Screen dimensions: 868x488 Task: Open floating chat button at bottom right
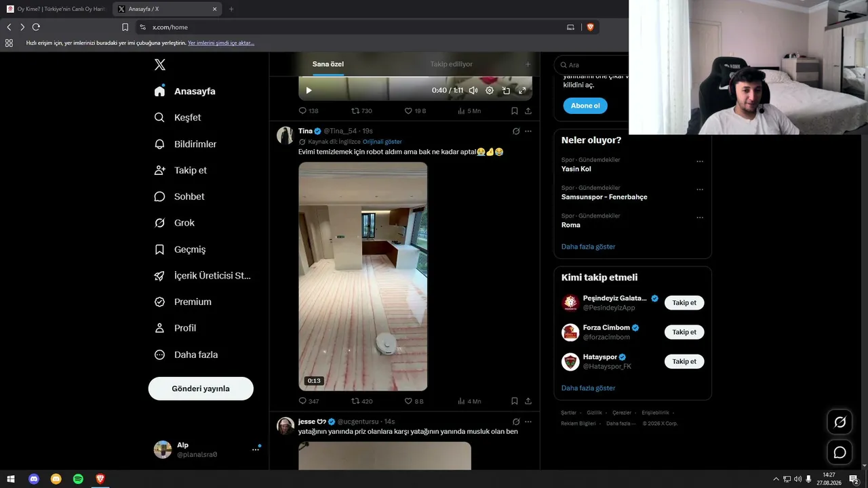coord(840,452)
